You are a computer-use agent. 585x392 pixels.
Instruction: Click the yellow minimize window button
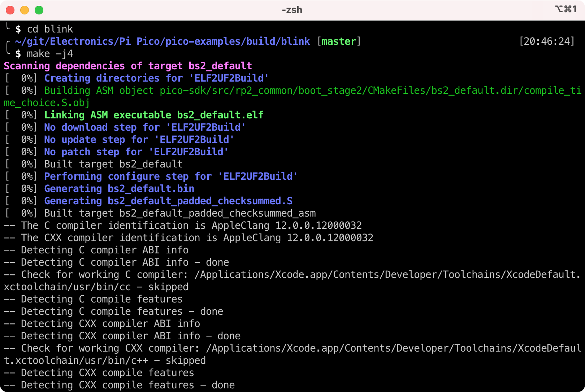tap(25, 10)
